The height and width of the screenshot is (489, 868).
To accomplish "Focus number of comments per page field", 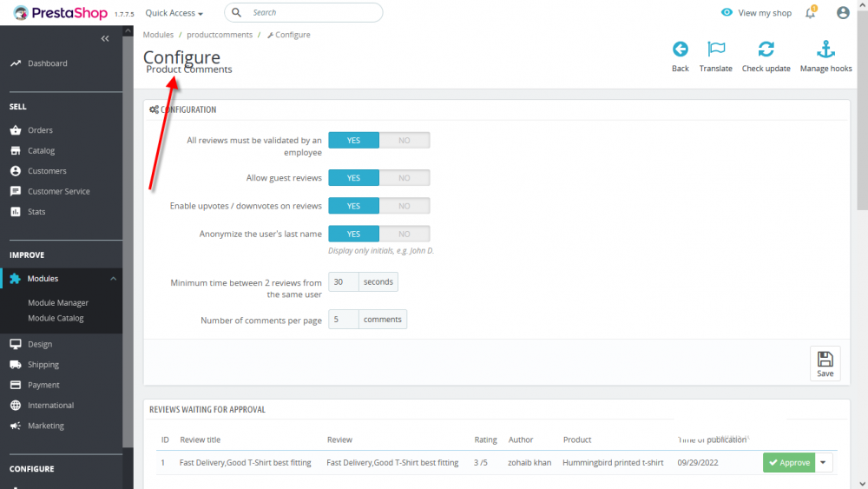I will (343, 320).
